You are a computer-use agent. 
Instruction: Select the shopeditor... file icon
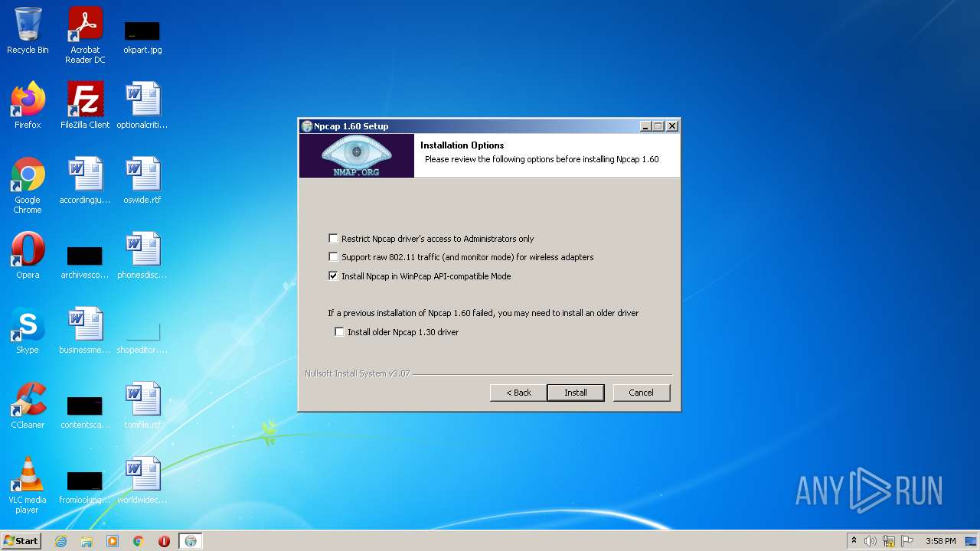pyautogui.click(x=142, y=337)
